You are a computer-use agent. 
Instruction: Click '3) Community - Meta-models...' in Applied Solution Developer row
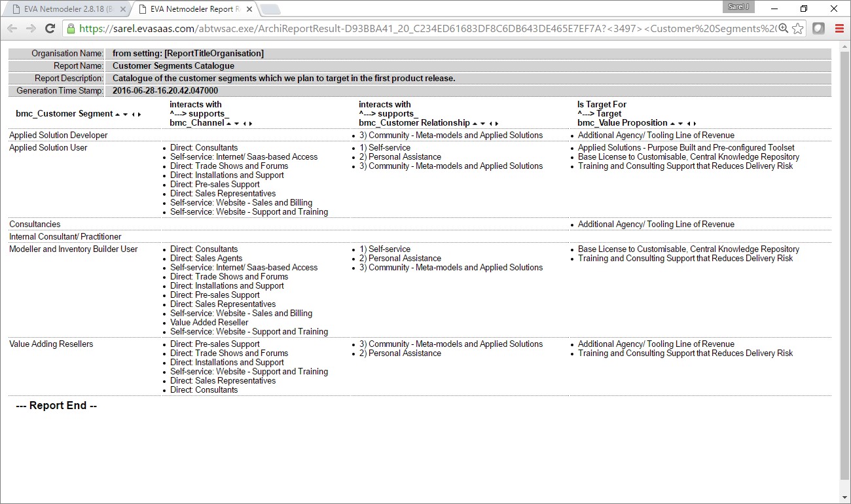(451, 135)
